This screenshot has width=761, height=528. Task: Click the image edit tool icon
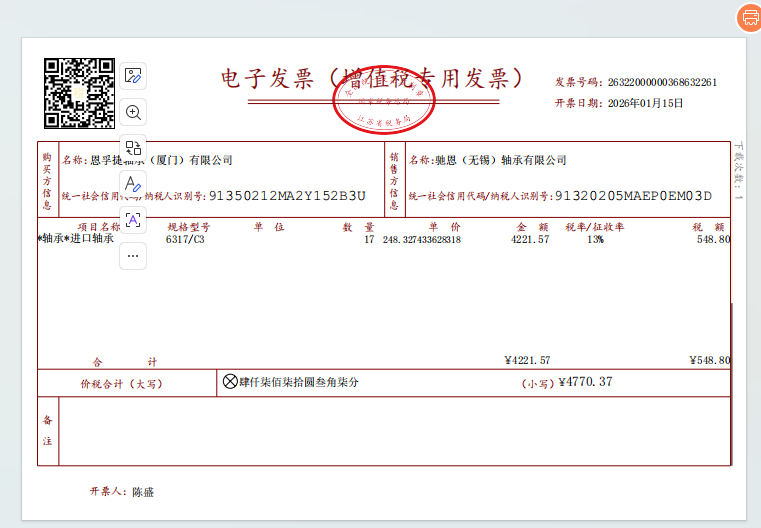point(133,75)
